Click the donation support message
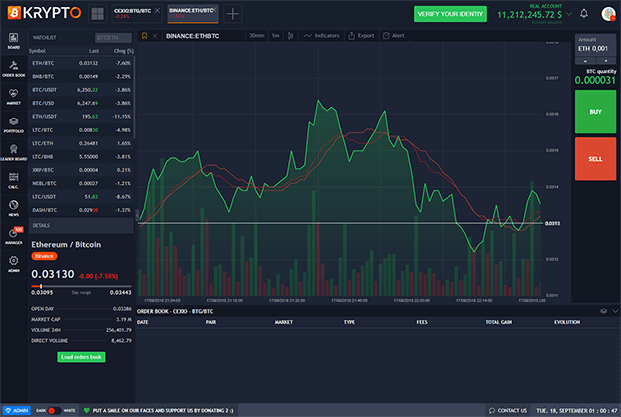The height and width of the screenshot is (417, 621). pyautogui.click(x=159, y=411)
